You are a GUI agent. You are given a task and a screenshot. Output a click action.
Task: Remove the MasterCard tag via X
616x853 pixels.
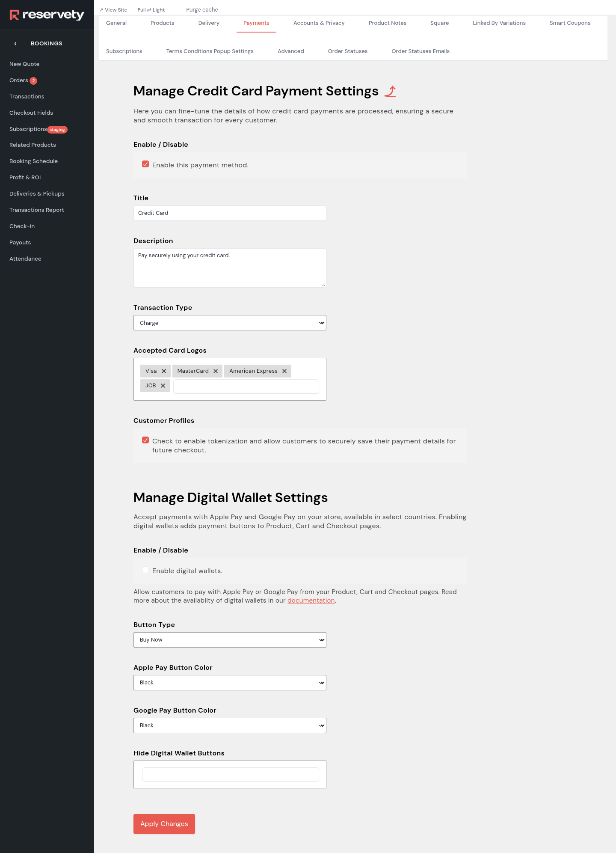[216, 371]
